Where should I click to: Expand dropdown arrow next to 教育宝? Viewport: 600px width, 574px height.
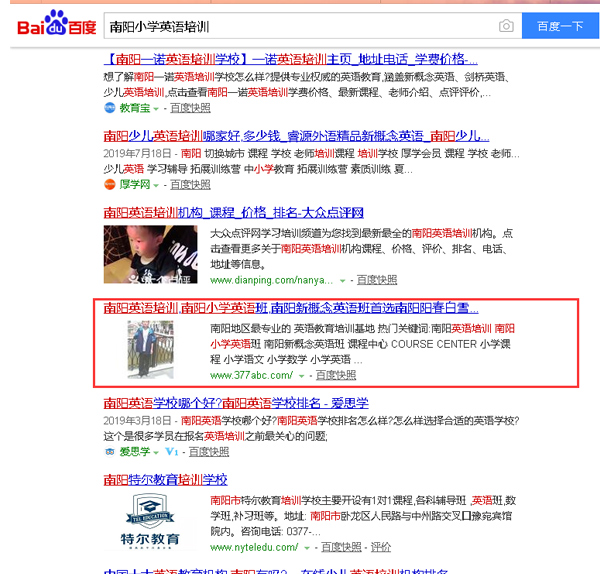point(156,109)
